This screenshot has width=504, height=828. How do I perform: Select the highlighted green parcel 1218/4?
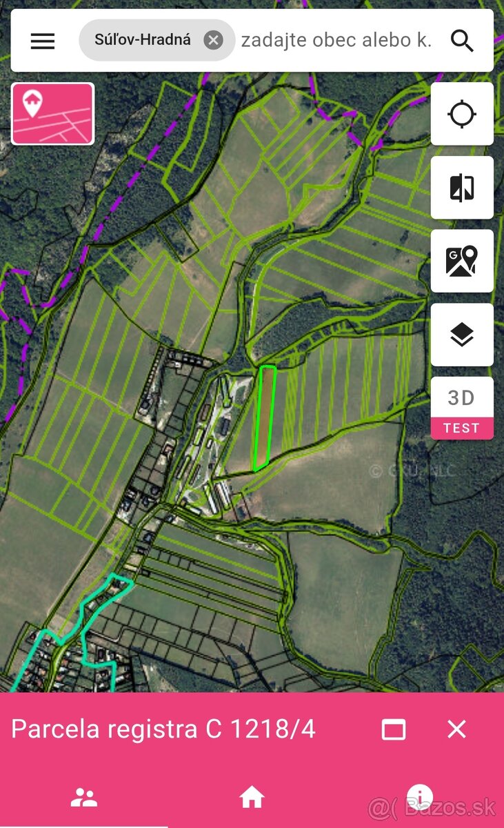(x=265, y=419)
